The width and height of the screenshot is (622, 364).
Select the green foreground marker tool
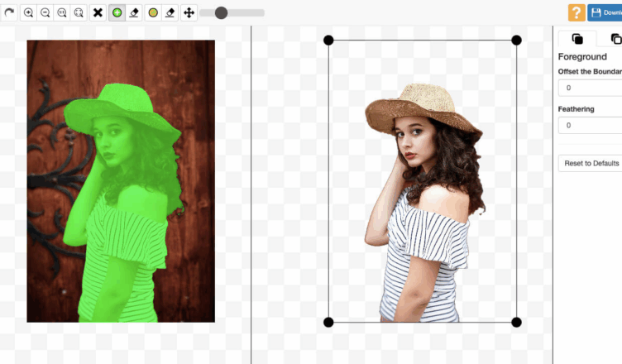117,12
